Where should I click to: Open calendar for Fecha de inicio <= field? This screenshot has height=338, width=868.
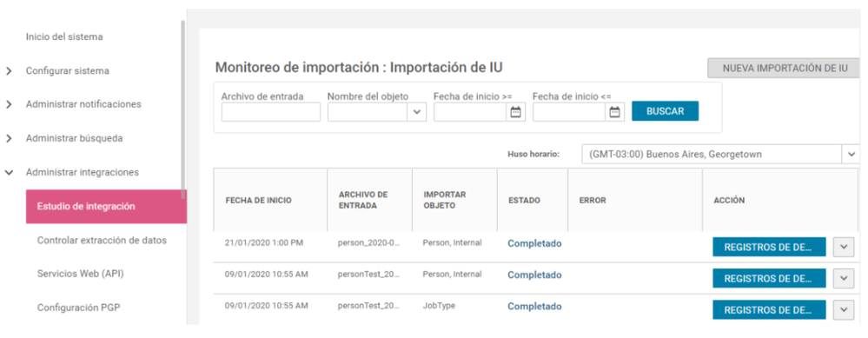tap(614, 112)
